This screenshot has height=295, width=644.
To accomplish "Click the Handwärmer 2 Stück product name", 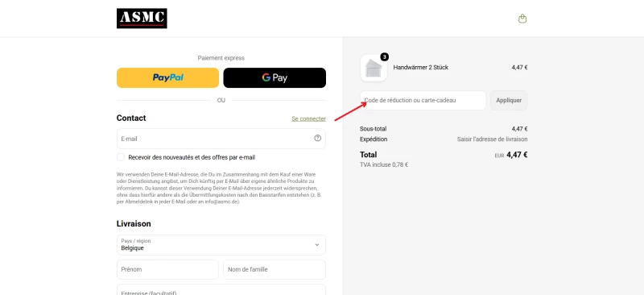I will pyautogui.click(x=420, y=68).
